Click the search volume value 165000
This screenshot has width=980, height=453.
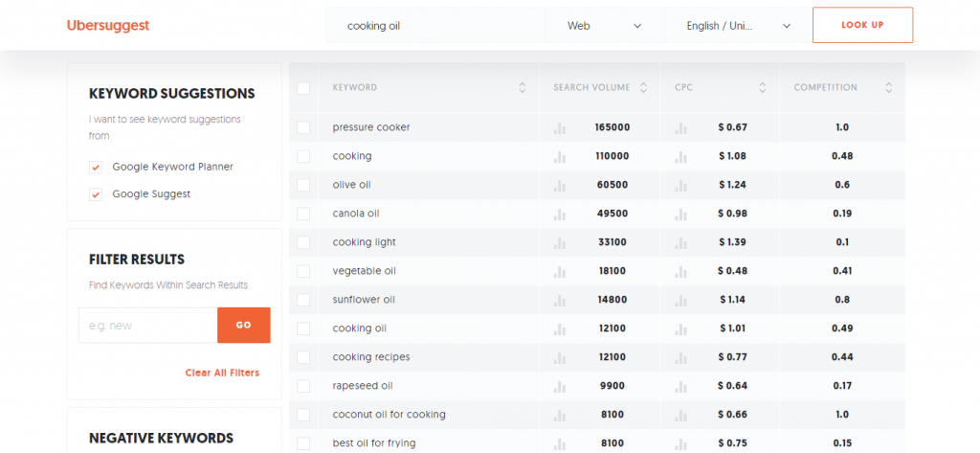(x=612, y=127)
